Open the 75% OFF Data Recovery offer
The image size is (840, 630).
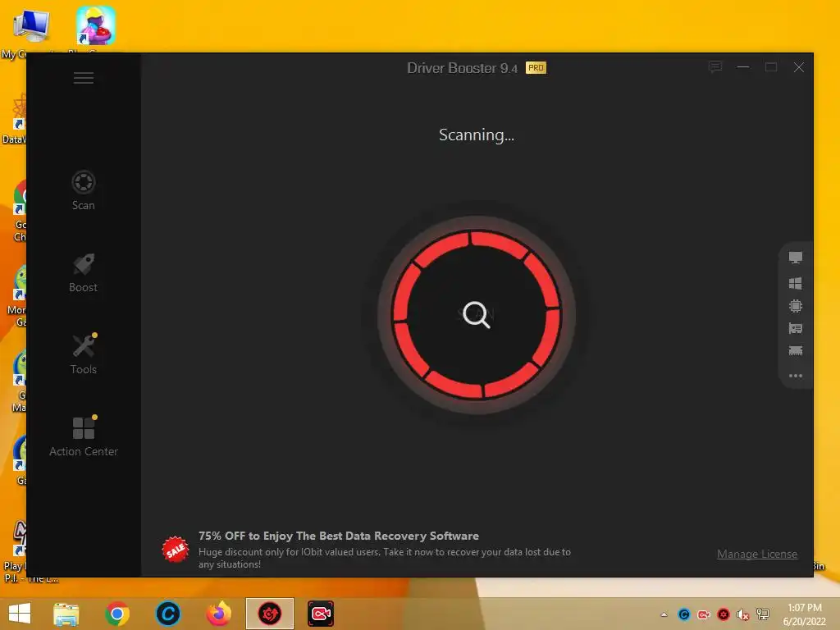339,536
